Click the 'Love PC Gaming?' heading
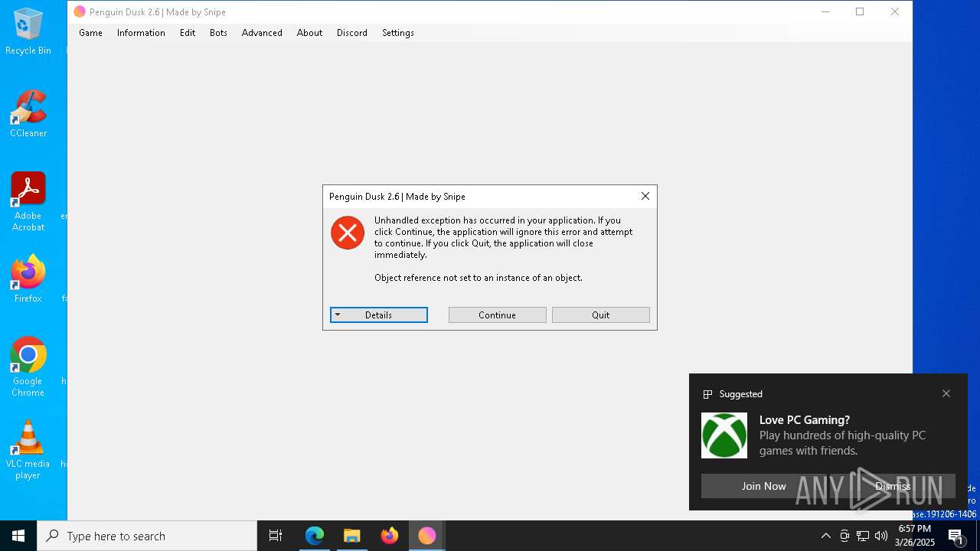The width and height of the screenshot is (980, 551). point(805,420)
